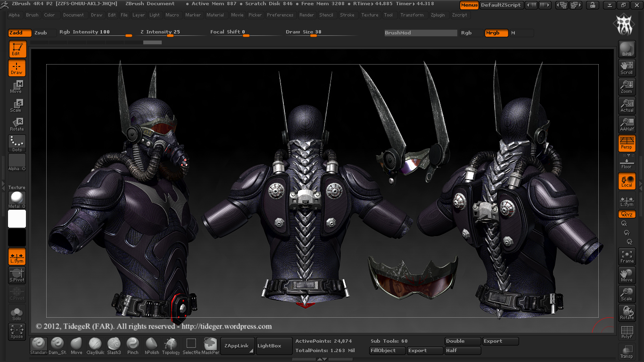Toggle Persp perspective view

point(627,143)
